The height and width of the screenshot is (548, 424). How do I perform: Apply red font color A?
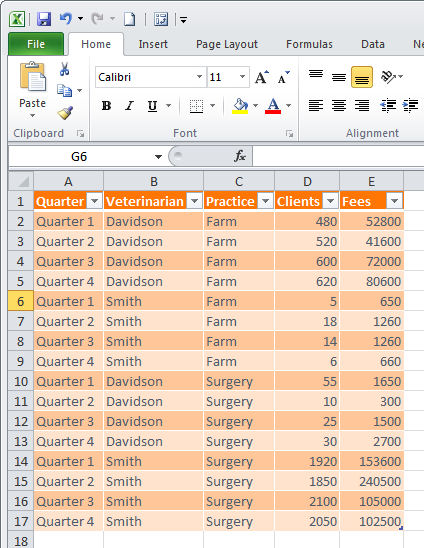(x=273, y=106)
